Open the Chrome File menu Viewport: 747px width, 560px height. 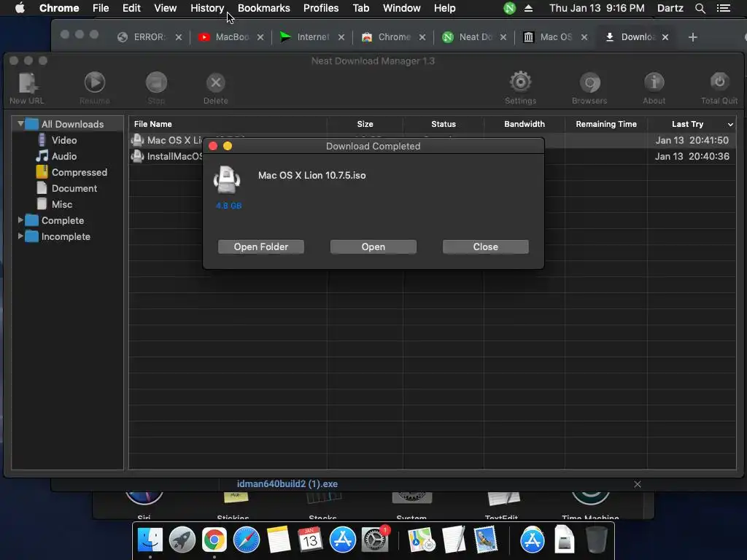101,8
